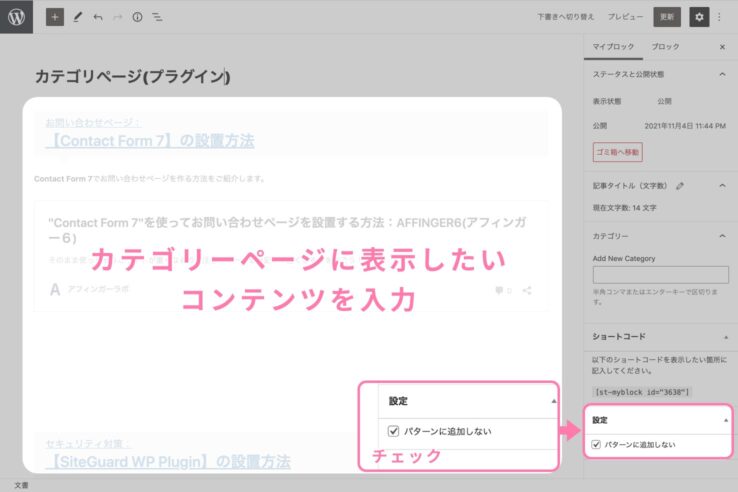Select the pencil edit tool
Viewport: 738px width, 492px height.
[78, 17]
